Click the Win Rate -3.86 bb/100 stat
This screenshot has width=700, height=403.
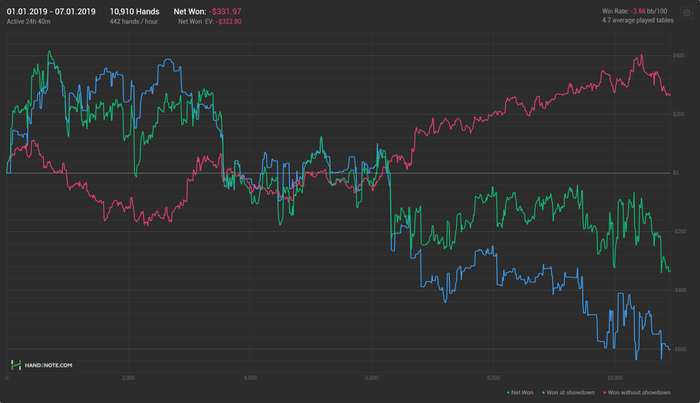tap(634, 11)
